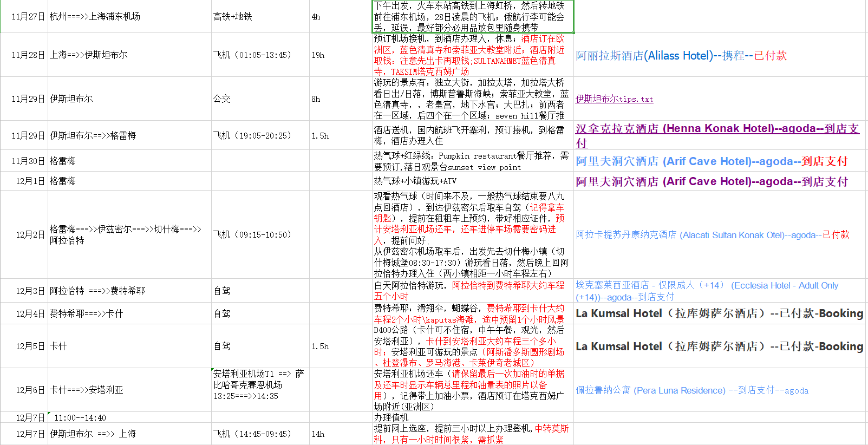Select the 飞机（19:05-20:25）cell
The image size is (868, 445).
coord(260,136)
